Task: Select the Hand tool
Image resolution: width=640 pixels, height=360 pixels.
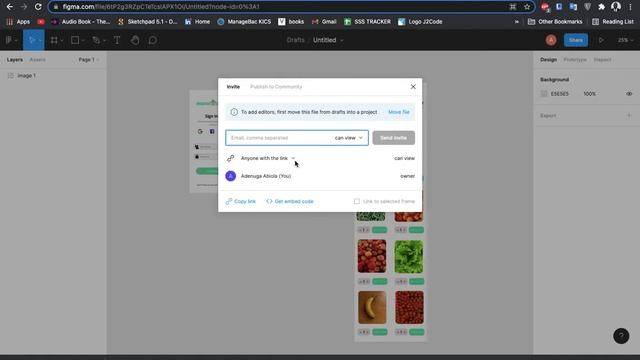Action: coord(135,40)
